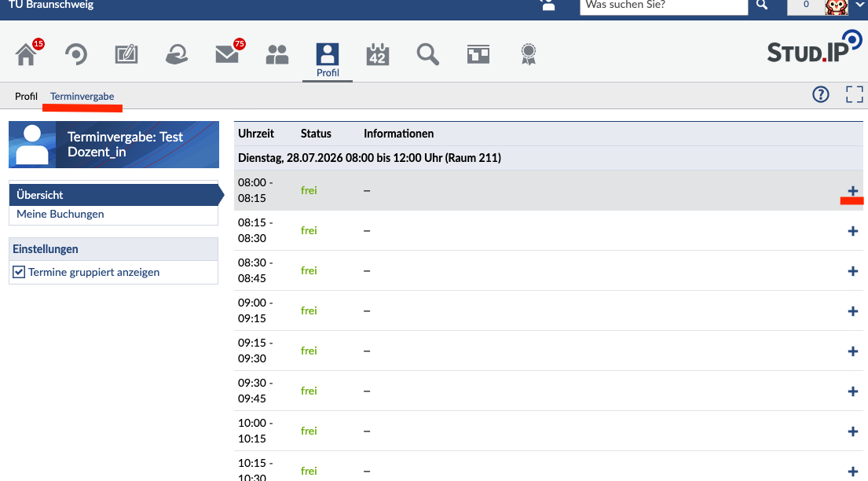Viewport: 868px width, 481px height.
Task: Toggle fullscreen mode icon
Action: click(854, 95)
